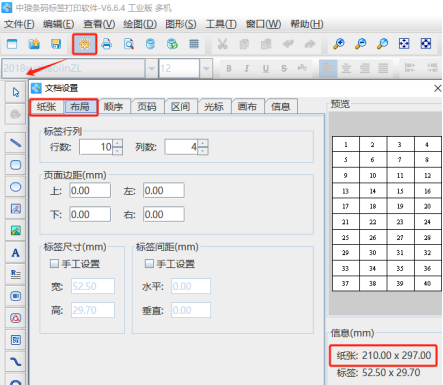The width and height of the screenshot is (443, 385).
Task: Click the left margin 左 input field
Action: [x=164, y=191]
